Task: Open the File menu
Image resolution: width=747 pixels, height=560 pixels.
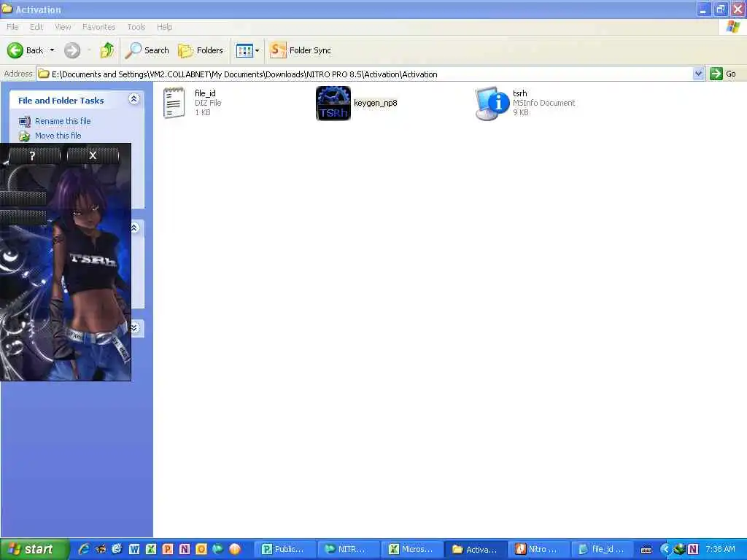Action: point(12,27)
